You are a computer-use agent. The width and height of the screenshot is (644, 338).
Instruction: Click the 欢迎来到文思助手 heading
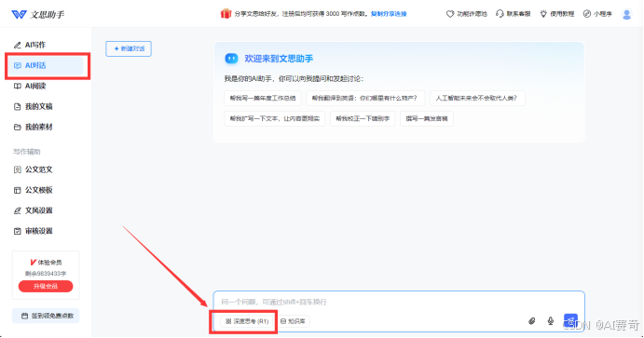[x=279, y=59]
